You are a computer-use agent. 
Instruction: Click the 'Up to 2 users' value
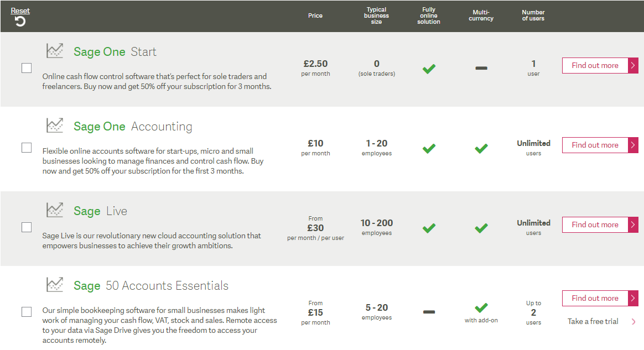(533, 312)
